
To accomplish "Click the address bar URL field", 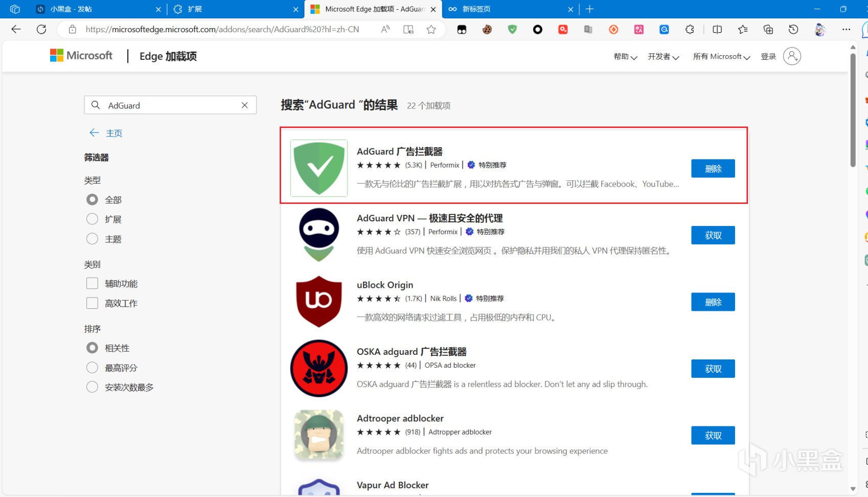I will (x=222, y=29).
